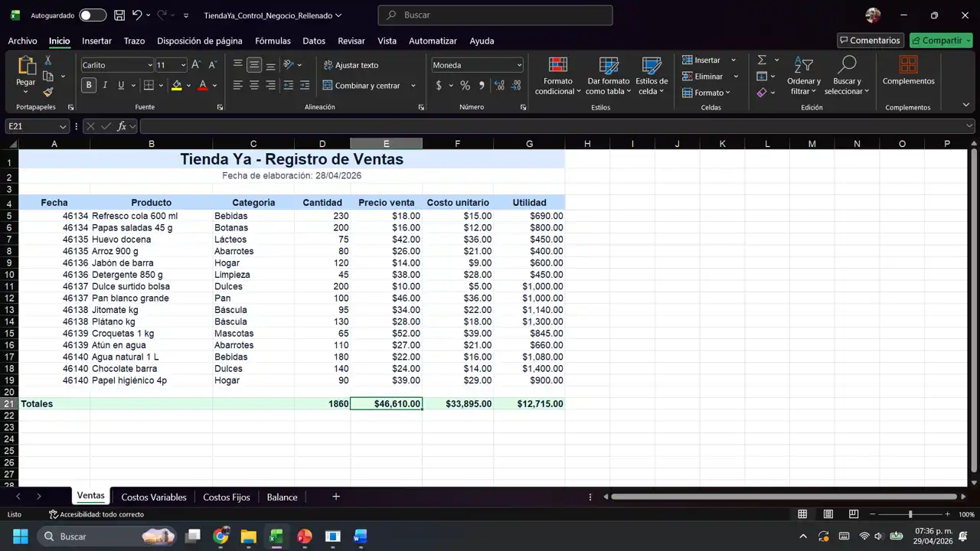The height and width of the screenshot is (551, 980).
Task: Click the font color red swatch
Action: (x=203, y=86)
